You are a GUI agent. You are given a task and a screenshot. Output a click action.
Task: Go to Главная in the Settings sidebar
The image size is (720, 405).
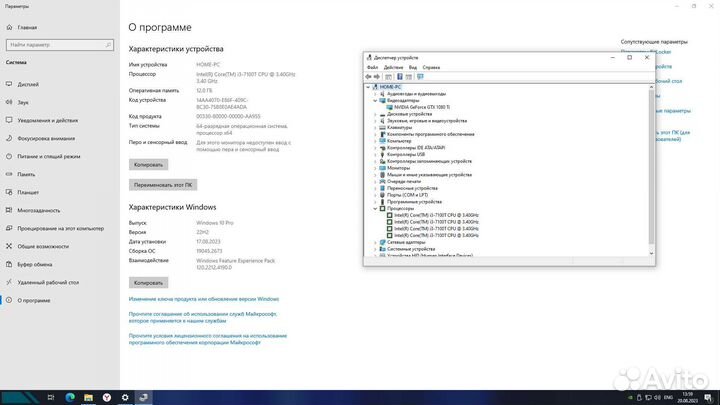27,27
